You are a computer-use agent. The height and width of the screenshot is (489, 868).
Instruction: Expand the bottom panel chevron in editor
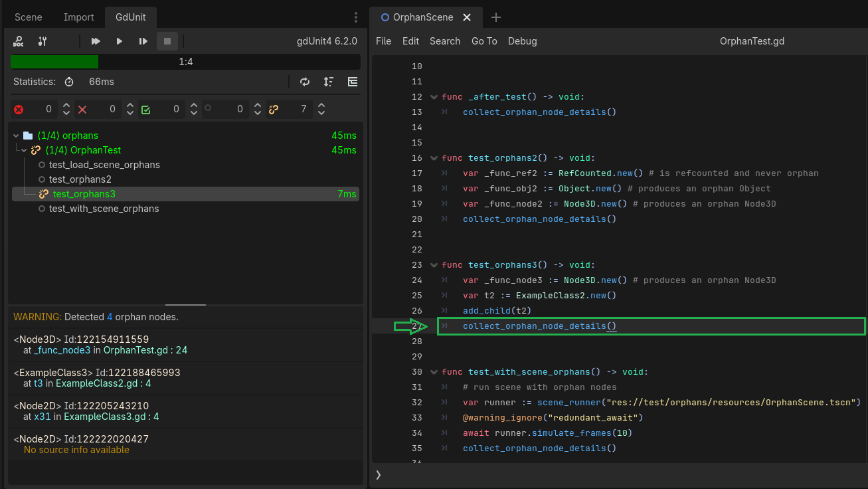[x=379, y=474]
